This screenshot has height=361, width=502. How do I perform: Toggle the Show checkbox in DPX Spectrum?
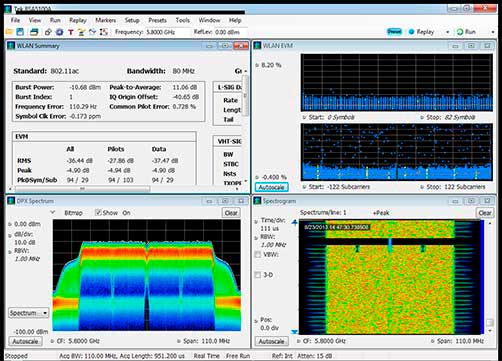click(98, 213)
